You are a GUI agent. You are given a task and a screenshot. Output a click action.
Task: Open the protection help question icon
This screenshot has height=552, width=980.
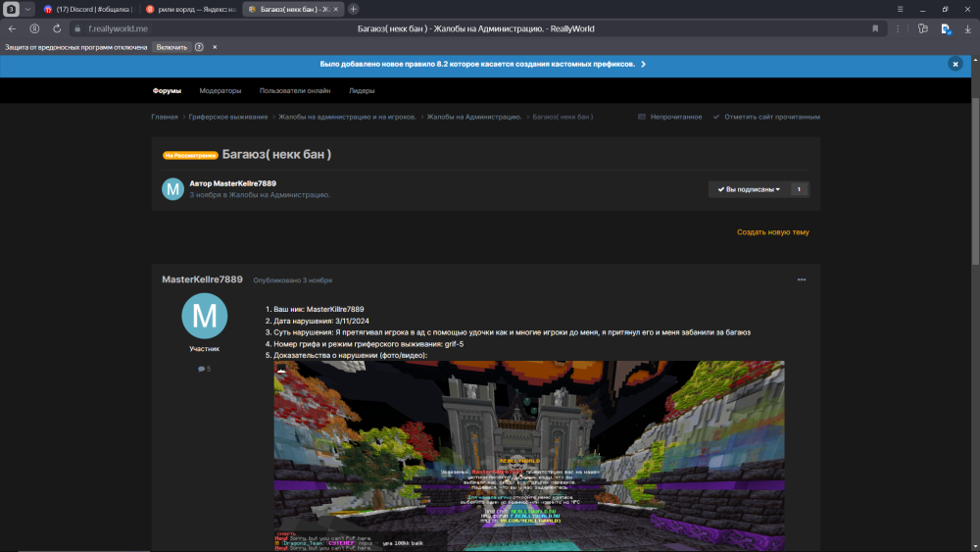(199, 47)
